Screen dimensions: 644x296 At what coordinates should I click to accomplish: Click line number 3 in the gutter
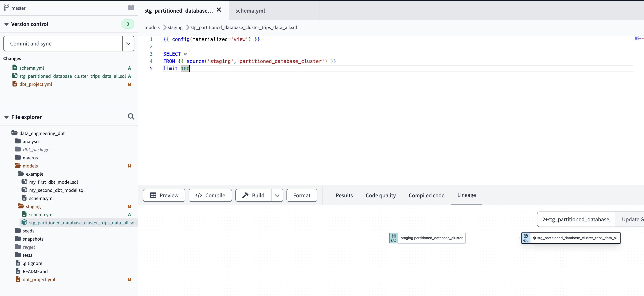(151, 54)
